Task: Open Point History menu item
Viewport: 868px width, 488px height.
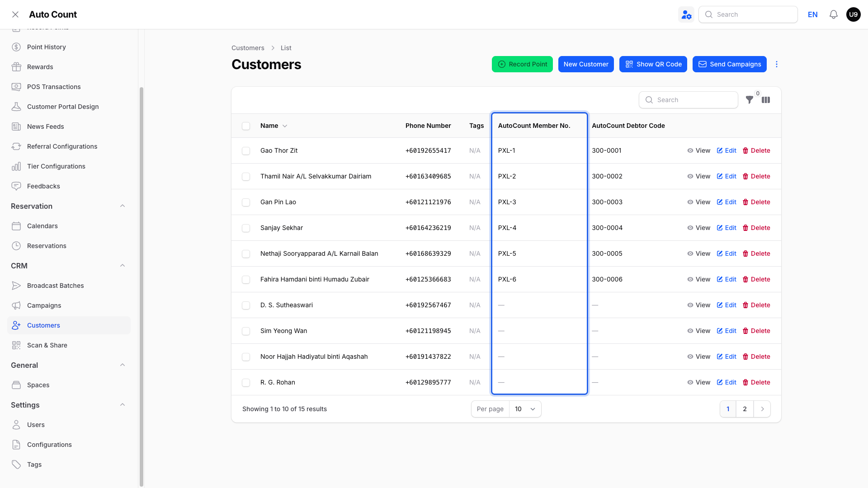Action: (69, 47)
